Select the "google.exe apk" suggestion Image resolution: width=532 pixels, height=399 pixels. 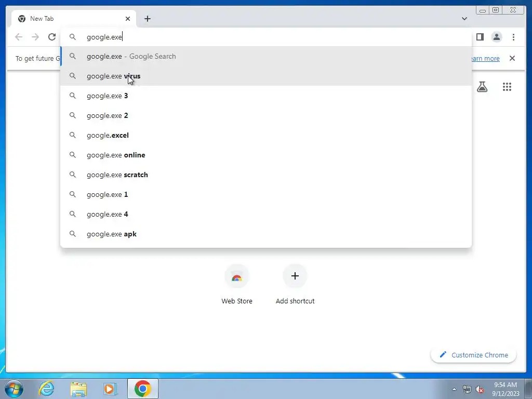[x=266, y=234]
